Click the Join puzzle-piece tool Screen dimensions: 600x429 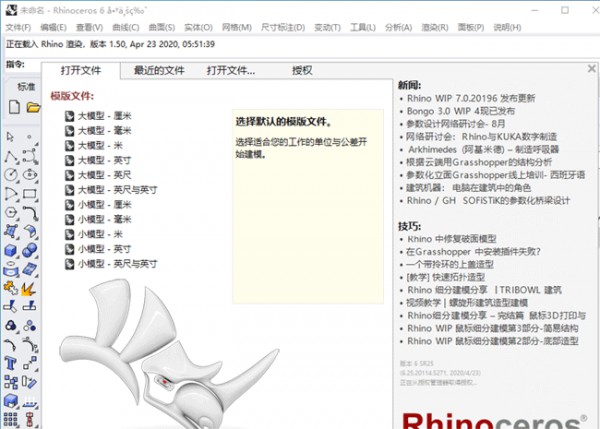coord(11,288)
